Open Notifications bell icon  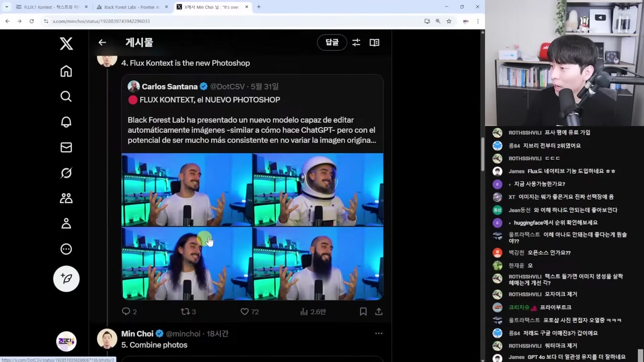[x=66, y=122]
